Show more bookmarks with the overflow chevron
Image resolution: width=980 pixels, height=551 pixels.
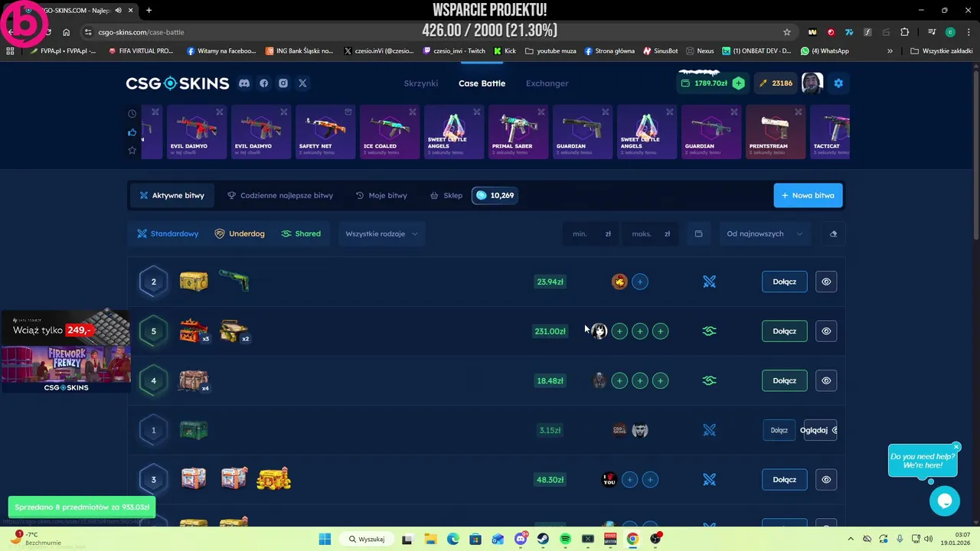click(x=890, y=51)
